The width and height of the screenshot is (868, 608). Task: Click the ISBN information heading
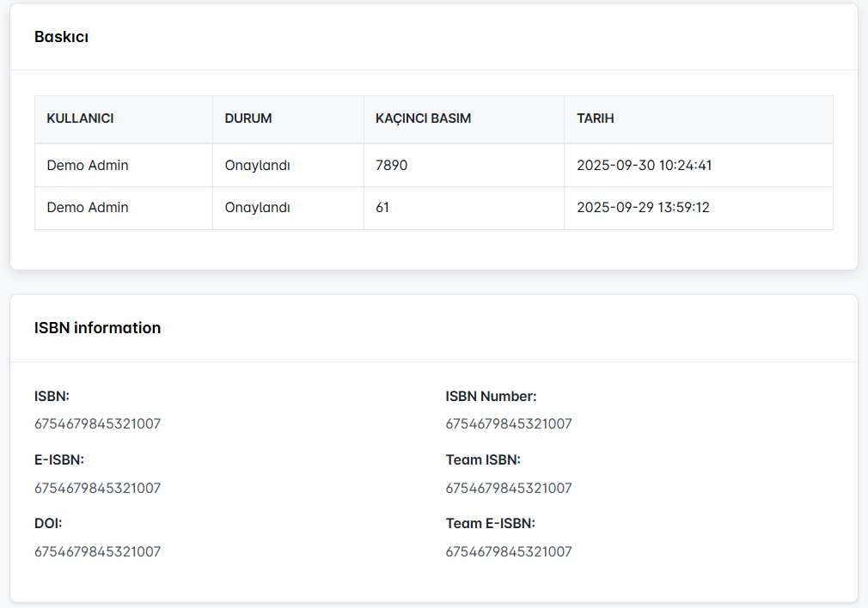tap(97, 327)
